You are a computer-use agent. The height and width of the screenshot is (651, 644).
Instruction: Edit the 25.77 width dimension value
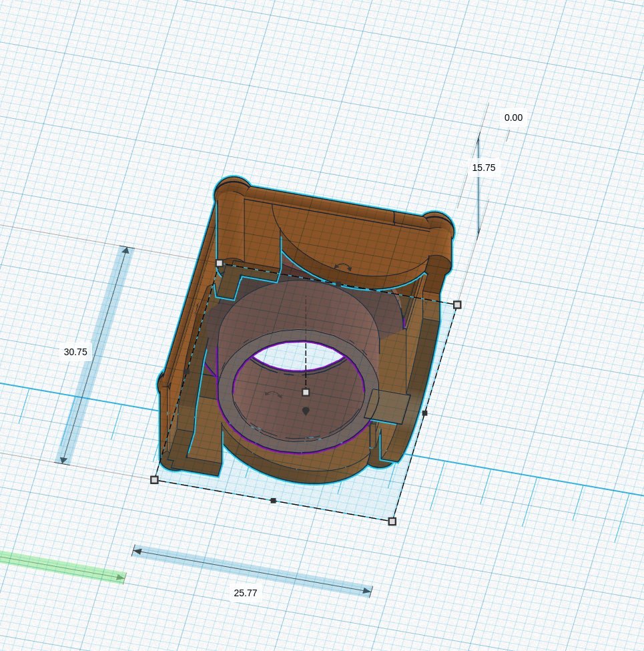pyautogui.click(x=246, y=593)
